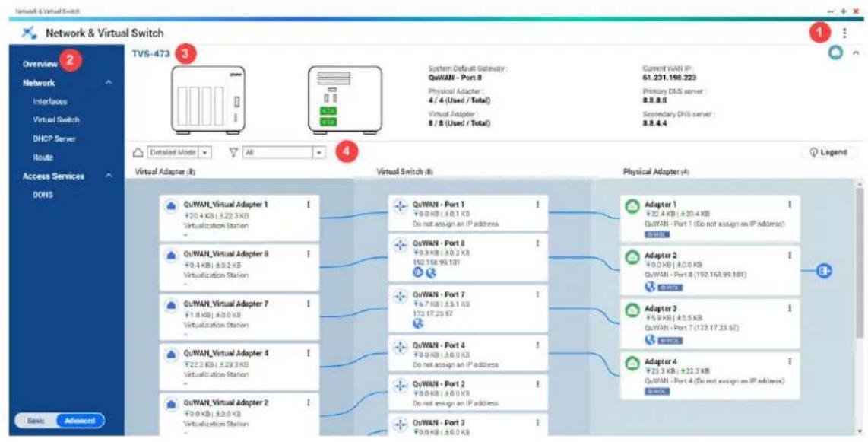Click the globe icon under QuWAN - Port 7
Image resolution: width=868 pixels, height=442 pixels.
[x=419, y=323]
